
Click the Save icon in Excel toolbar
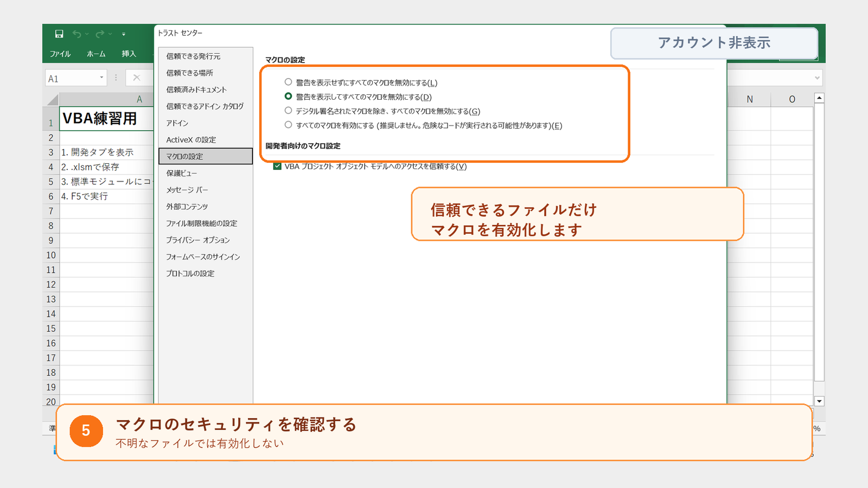(59, 34)
